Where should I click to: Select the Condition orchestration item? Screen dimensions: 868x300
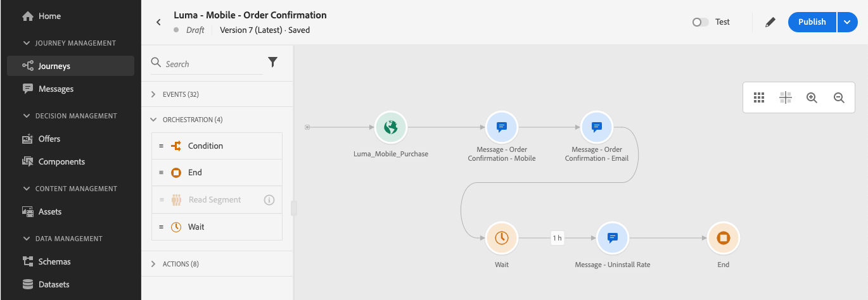(217, 146)
